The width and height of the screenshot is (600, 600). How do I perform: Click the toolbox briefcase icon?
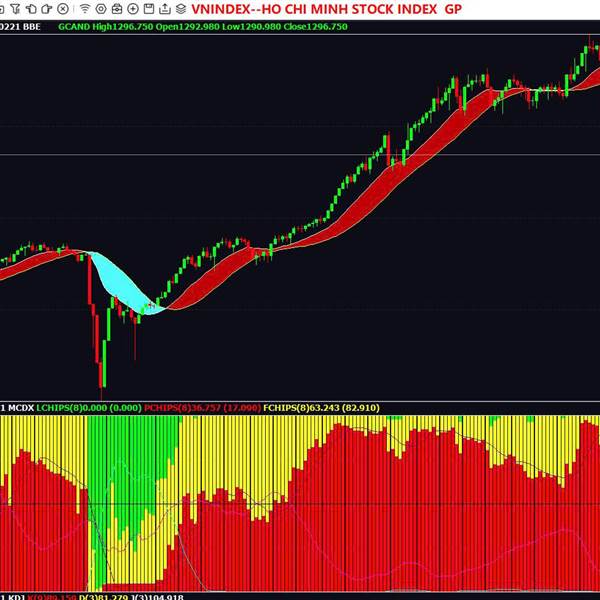pyautogui.click(x=117, y=8)
